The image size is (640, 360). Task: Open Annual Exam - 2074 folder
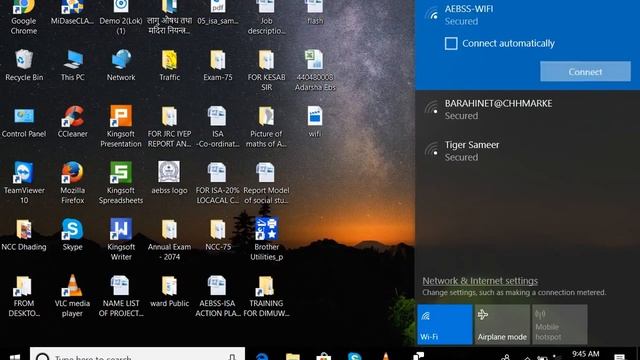coord(169,240)
